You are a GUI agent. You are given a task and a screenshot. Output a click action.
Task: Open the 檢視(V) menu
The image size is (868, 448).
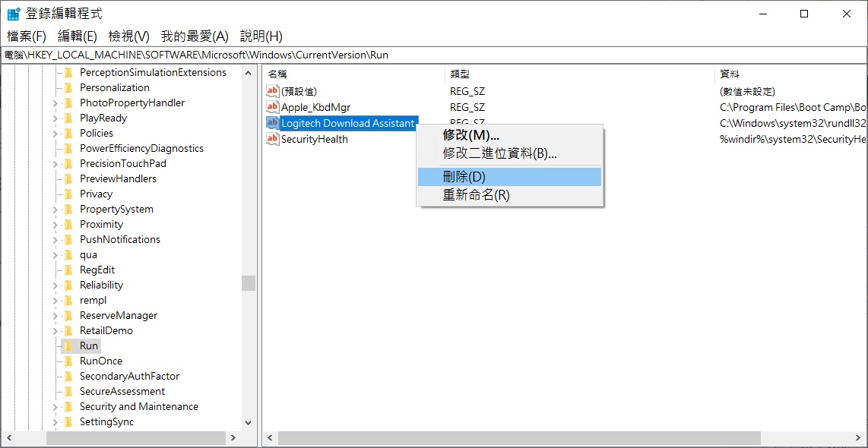click(x=129, y=36)
